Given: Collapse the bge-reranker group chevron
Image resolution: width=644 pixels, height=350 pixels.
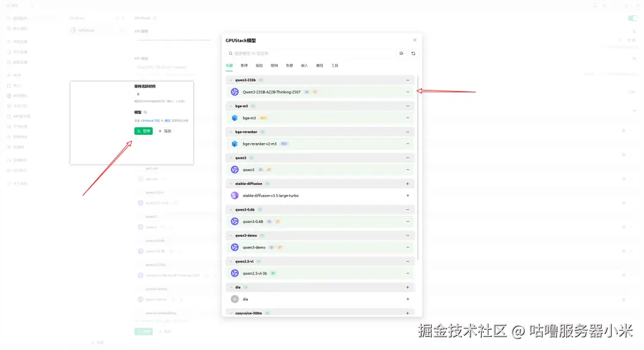Looking at the screenshot, I should click(231, 132).
